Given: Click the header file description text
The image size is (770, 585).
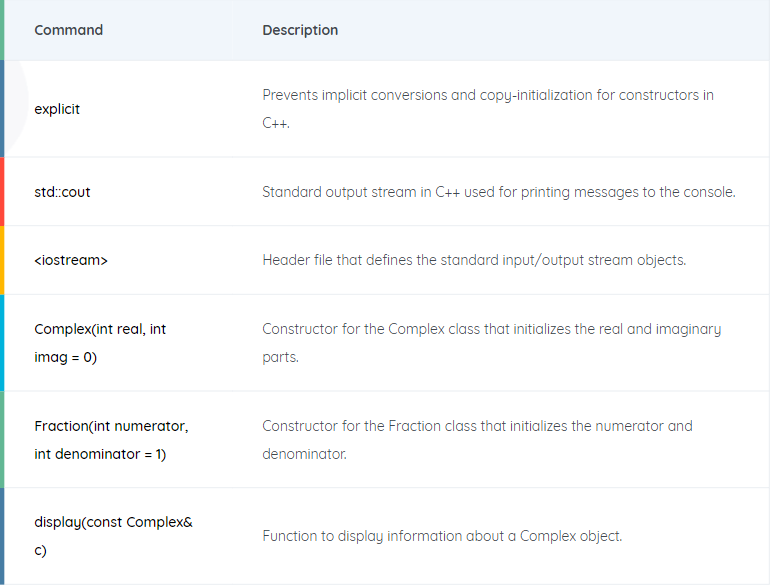Looking at the screenshot, I should click(474, 260).
